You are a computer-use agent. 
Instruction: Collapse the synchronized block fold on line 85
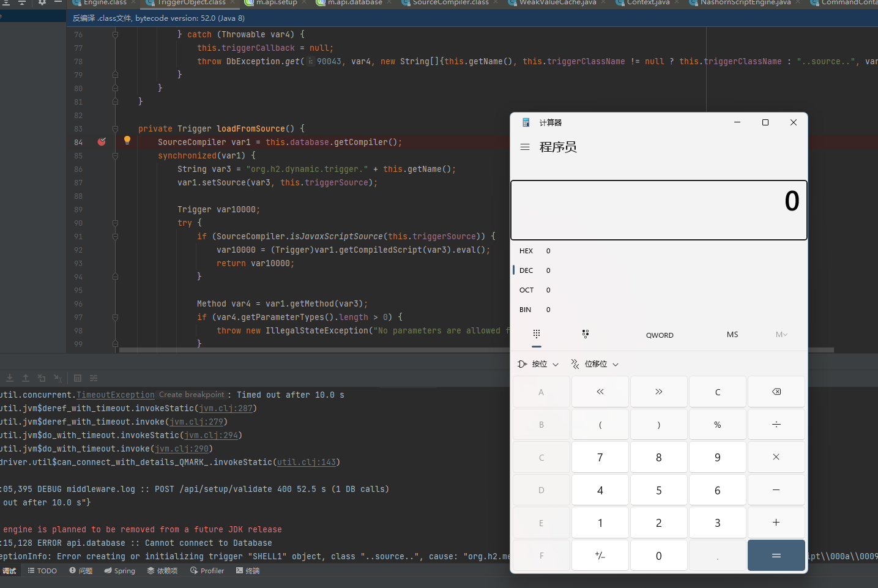(x=115, y=156)
